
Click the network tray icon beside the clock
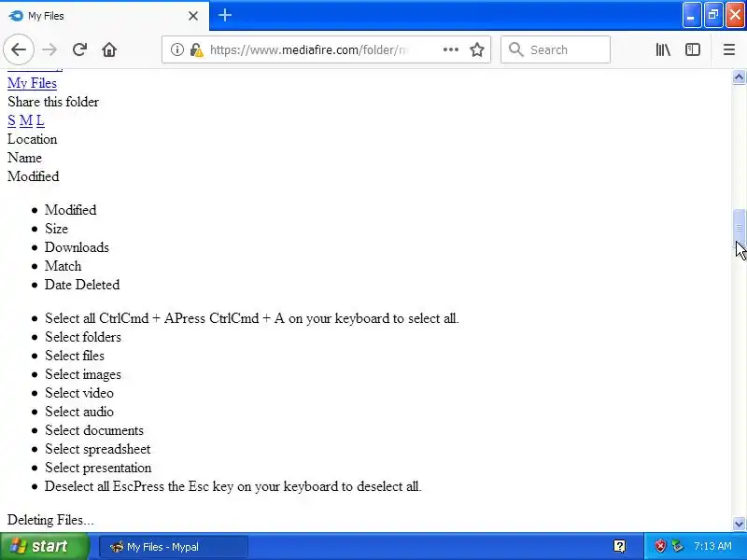pyautogui.click(x=677, y=546)
